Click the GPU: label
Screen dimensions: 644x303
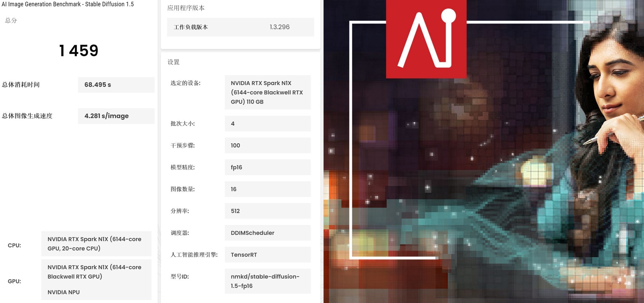pyautogui.click(x=14, y=281)
